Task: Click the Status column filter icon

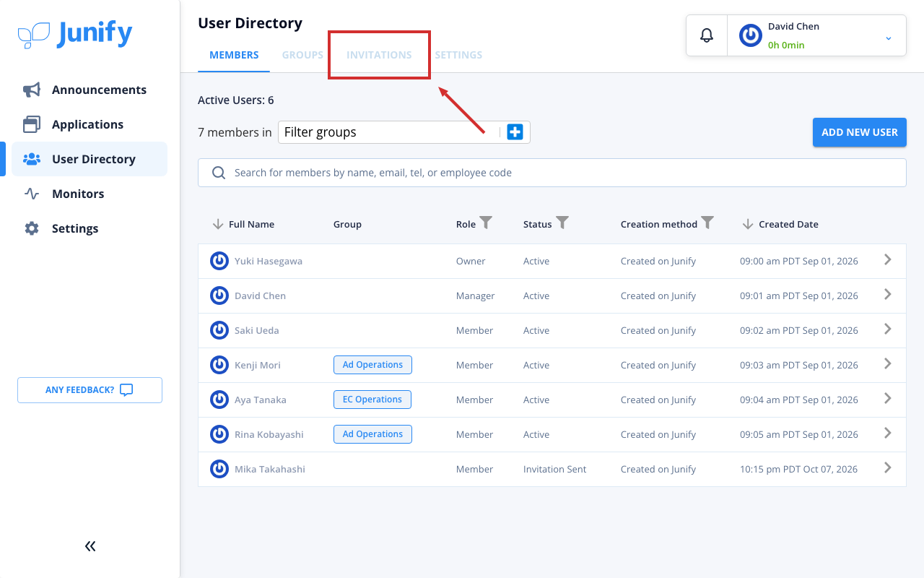Action: (x=562, y=223)
